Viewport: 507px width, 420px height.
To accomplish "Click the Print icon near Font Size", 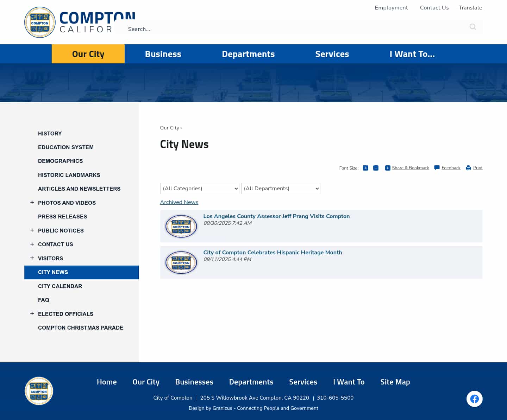I will click(x=468, y=168).
